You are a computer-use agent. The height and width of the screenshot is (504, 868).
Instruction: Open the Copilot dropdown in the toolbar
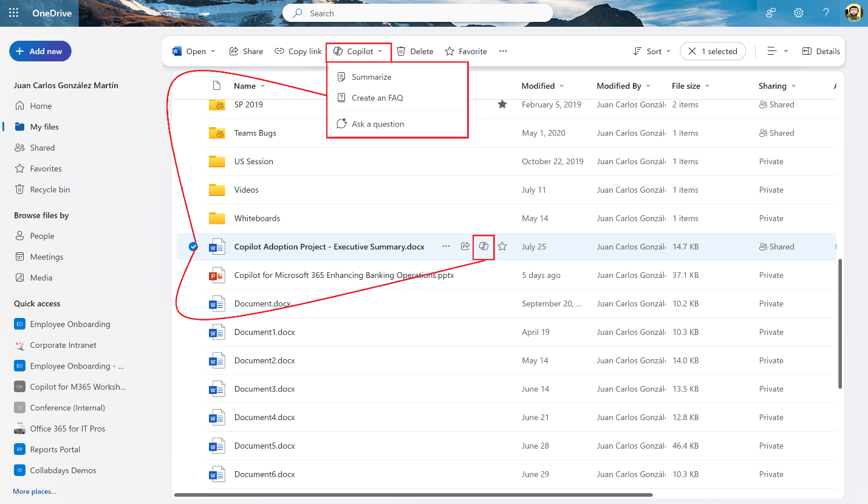tap(358, 51)
